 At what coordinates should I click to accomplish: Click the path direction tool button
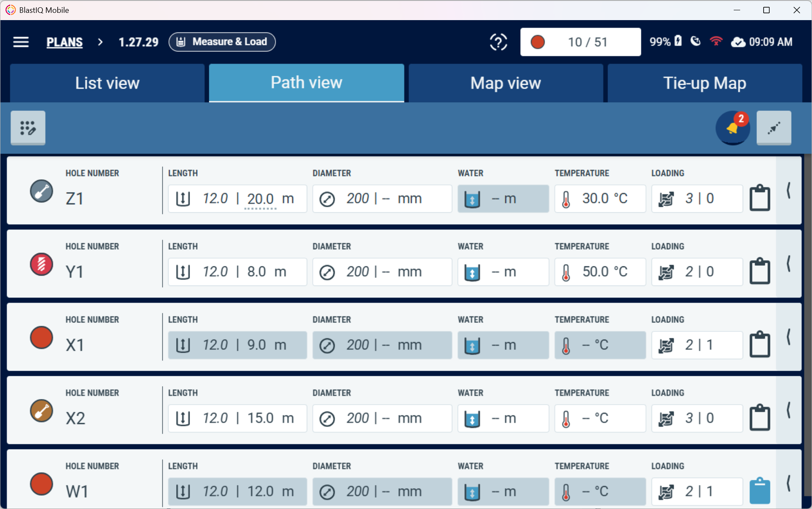click(773, 128)
